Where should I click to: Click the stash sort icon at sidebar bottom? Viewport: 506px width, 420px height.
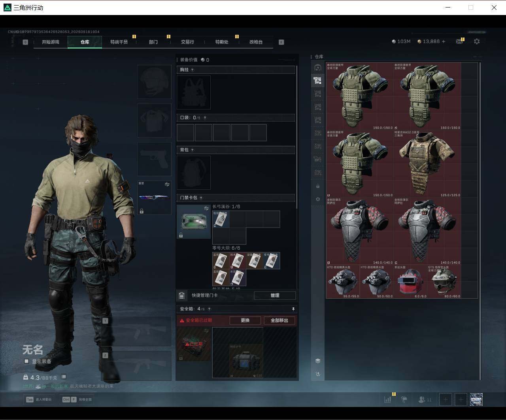[318, 374]
